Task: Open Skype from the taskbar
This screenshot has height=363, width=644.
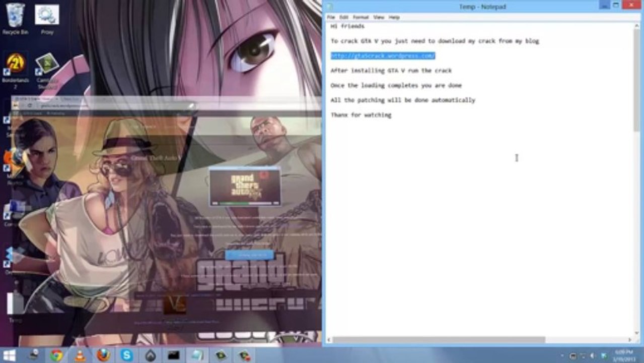Action: [x=126, y=355]
